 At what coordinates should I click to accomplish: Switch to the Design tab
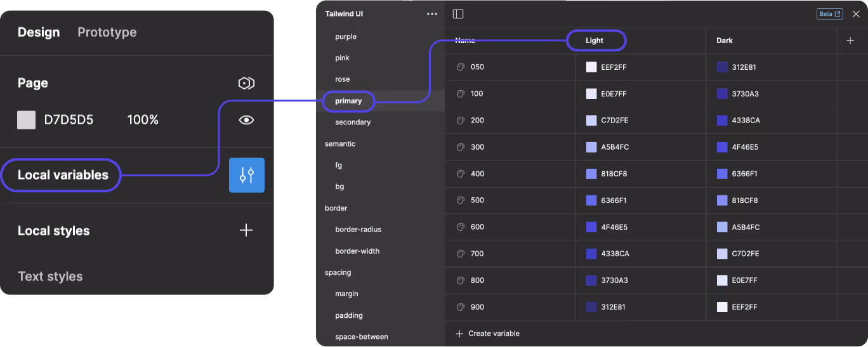pos(39,32)
